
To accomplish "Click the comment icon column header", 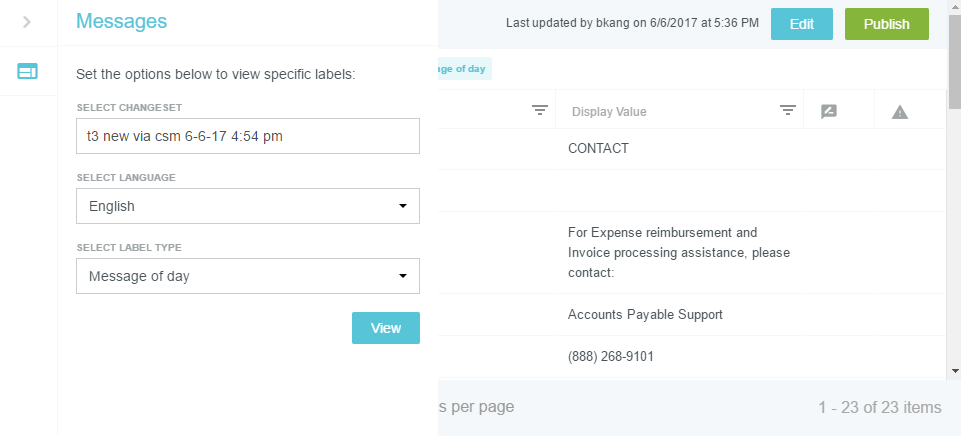I will pos(829,111).
